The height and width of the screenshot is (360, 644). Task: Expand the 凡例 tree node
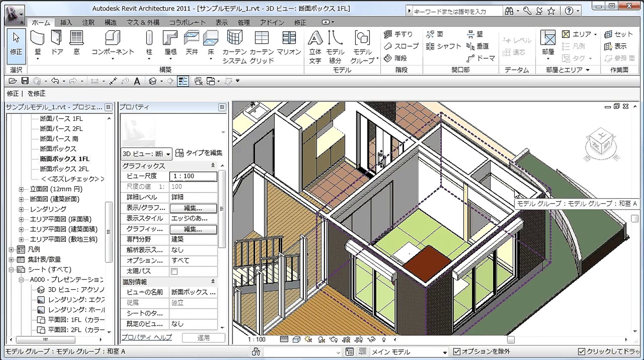(x=11, y=249)
